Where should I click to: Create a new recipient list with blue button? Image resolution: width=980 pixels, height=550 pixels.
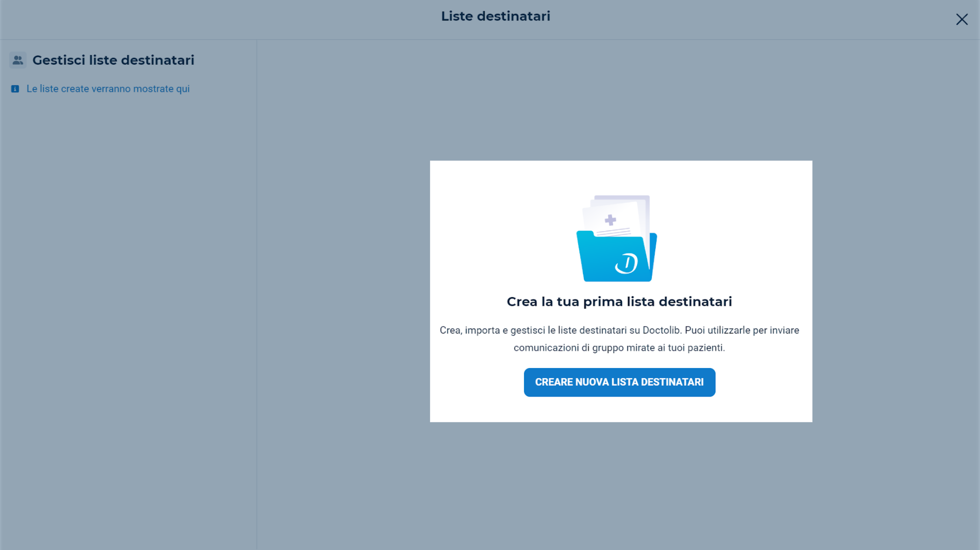tap(619, 382)
